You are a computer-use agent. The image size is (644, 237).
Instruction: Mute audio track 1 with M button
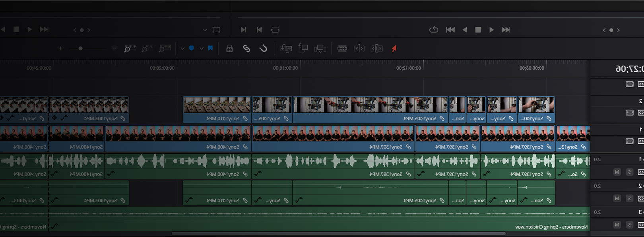click(x=617, y=172)
